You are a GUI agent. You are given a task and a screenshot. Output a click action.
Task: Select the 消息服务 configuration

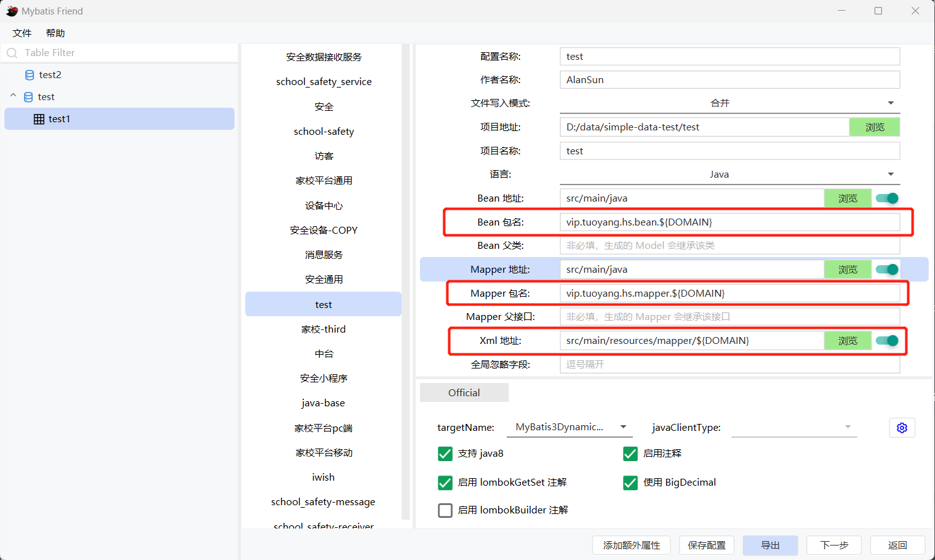(323, 255)
